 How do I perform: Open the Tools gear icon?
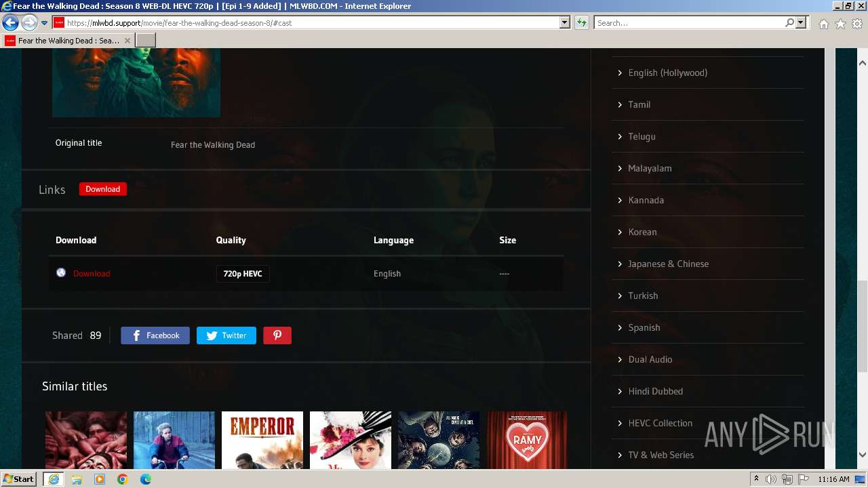[x=857, y=24]
